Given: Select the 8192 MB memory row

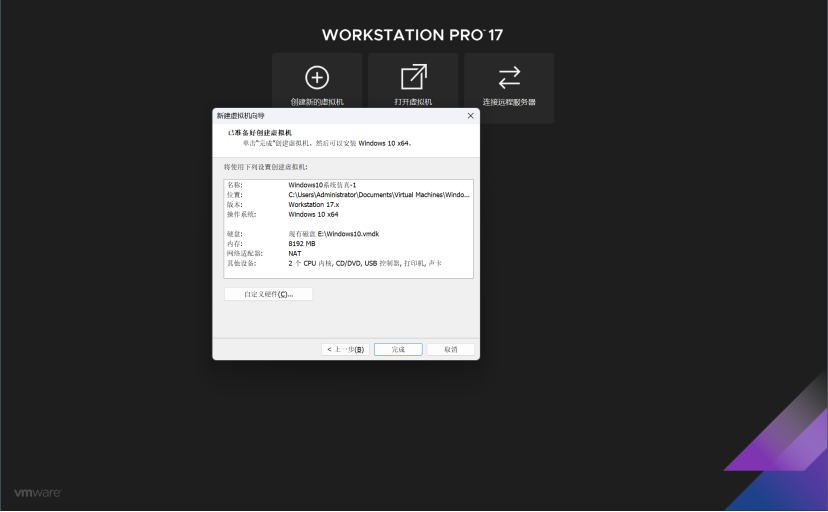Looking at the screenshot, I should tap(349, 244).
